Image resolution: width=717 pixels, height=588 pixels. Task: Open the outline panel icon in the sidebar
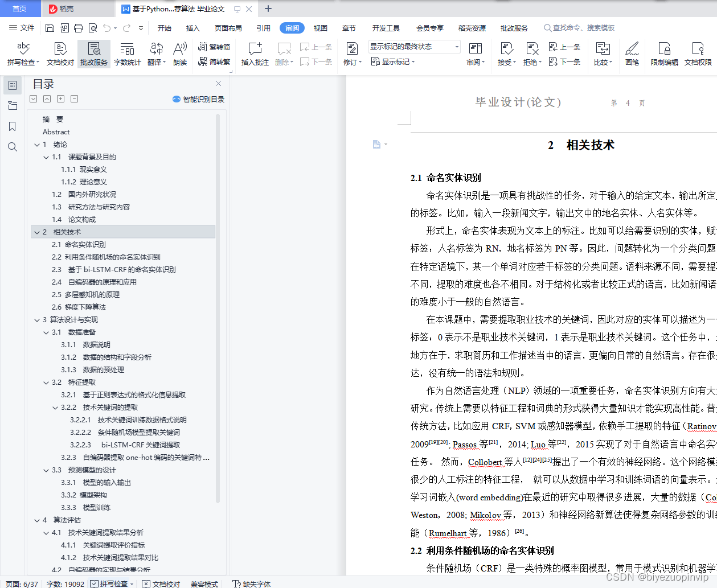(x=13, y=85)
